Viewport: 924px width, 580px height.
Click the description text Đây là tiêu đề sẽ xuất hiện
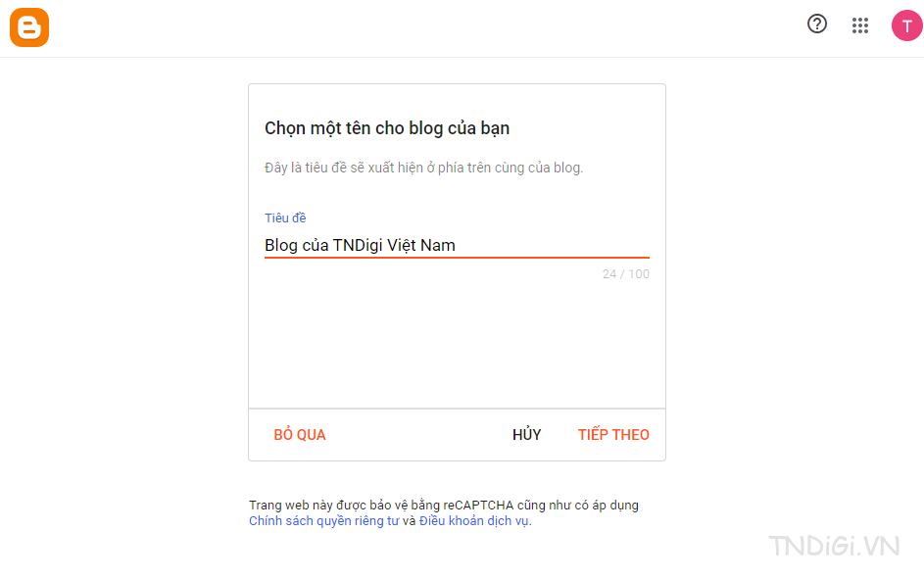point(423,168)
